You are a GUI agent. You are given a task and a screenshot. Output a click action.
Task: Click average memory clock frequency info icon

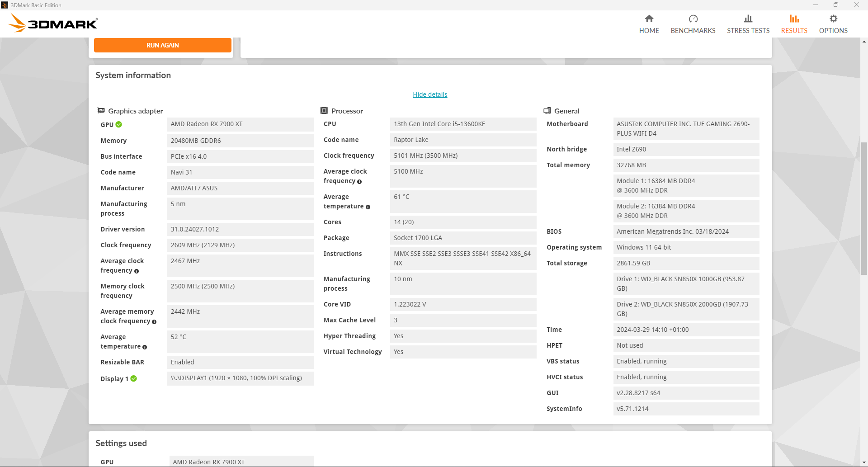[x=154, y=322]
